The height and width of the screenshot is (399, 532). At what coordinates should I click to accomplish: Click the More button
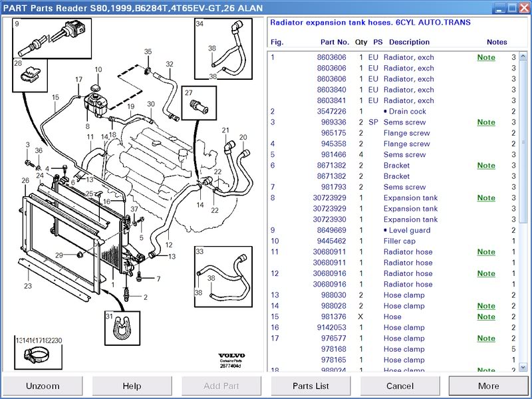pyautogui.click(x=489, y=386)
